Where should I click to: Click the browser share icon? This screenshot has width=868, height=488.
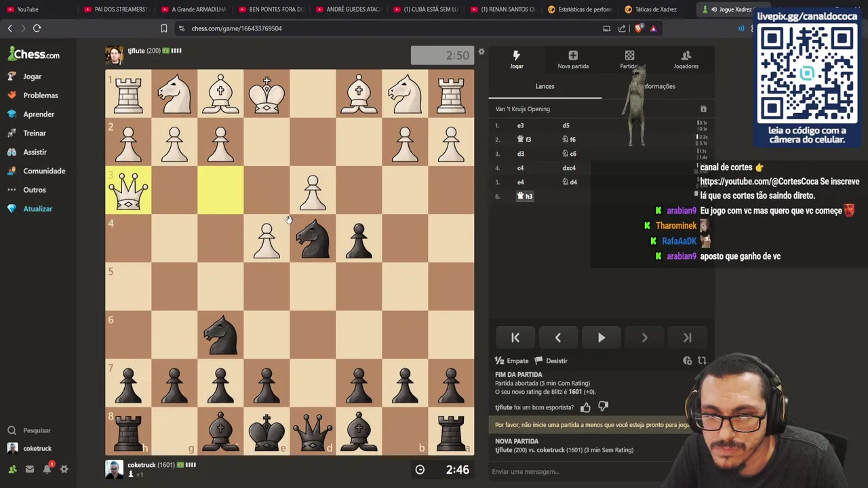tap(622, 28)
